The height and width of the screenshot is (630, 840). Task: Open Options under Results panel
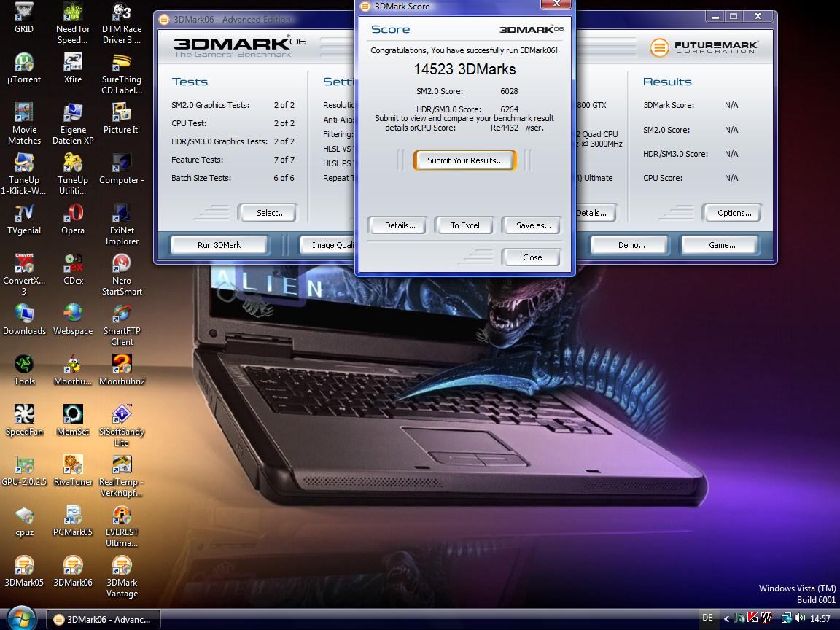(x=734, y=213)
